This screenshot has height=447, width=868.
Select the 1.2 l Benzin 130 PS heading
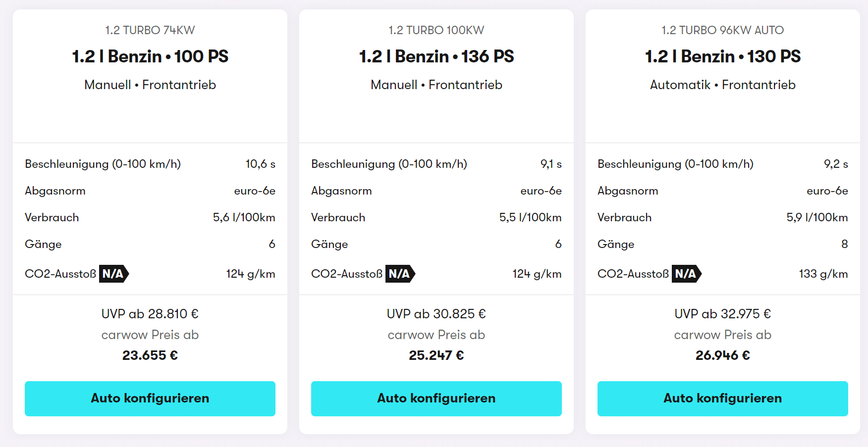tap(723, 56)
